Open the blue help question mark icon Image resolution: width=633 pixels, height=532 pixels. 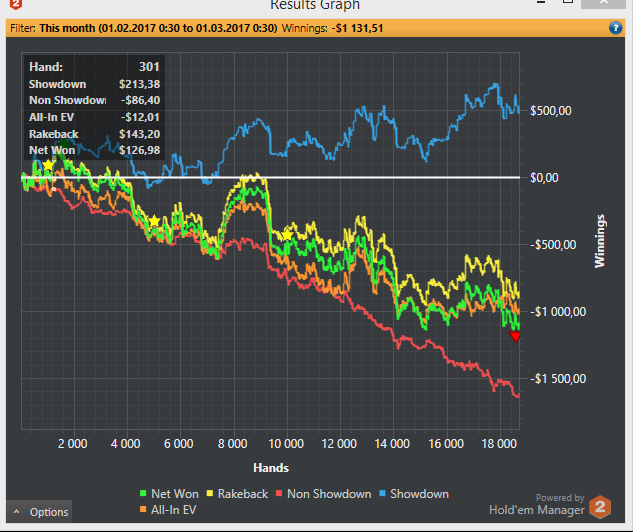[x=615, y=28]
